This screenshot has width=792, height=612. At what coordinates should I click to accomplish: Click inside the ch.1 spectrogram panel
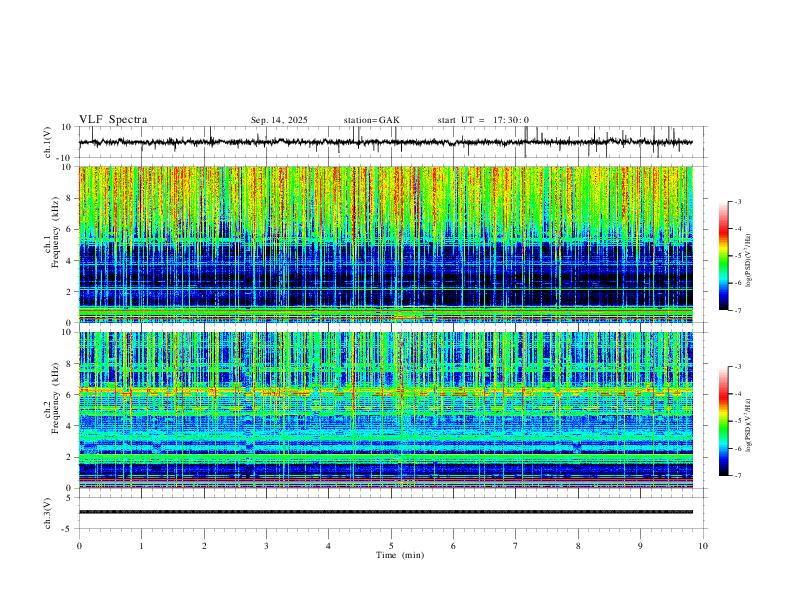pyautogui.click(x=385, y=244)
